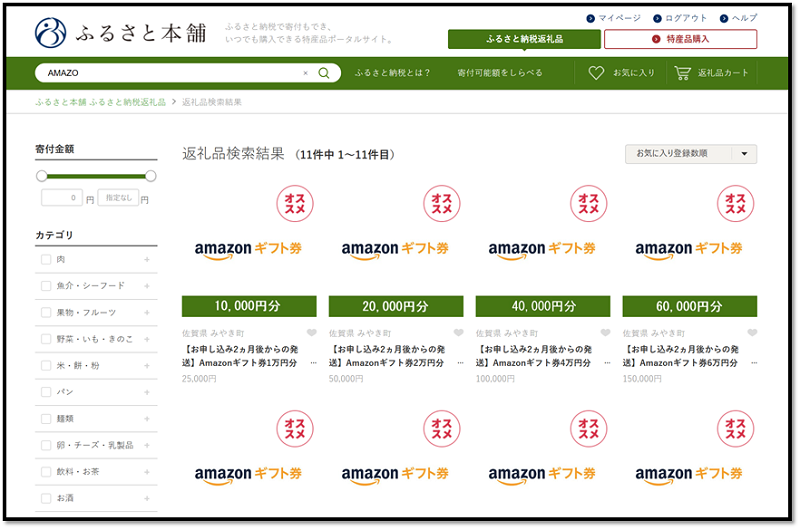Click the オススメ badge on 60,000円分 card

(x=736, y=204)
